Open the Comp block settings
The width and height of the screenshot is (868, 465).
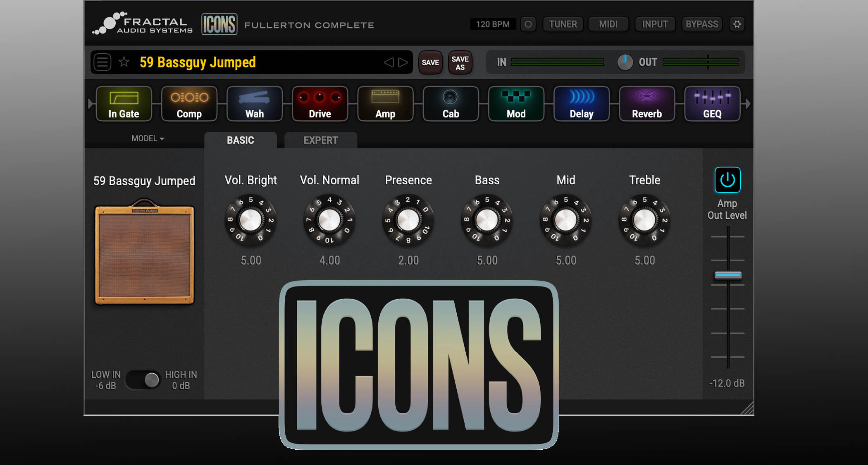[189, 103]
